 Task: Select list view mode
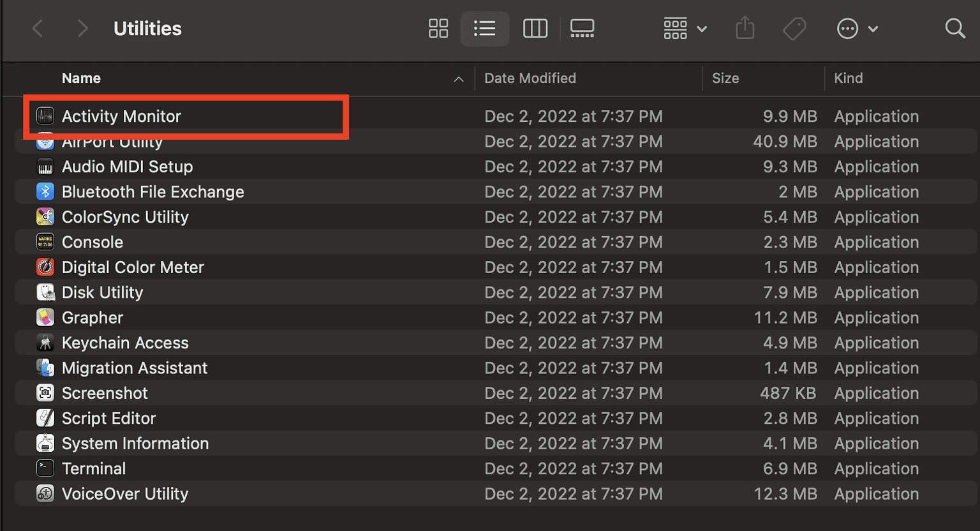(485, 29)
